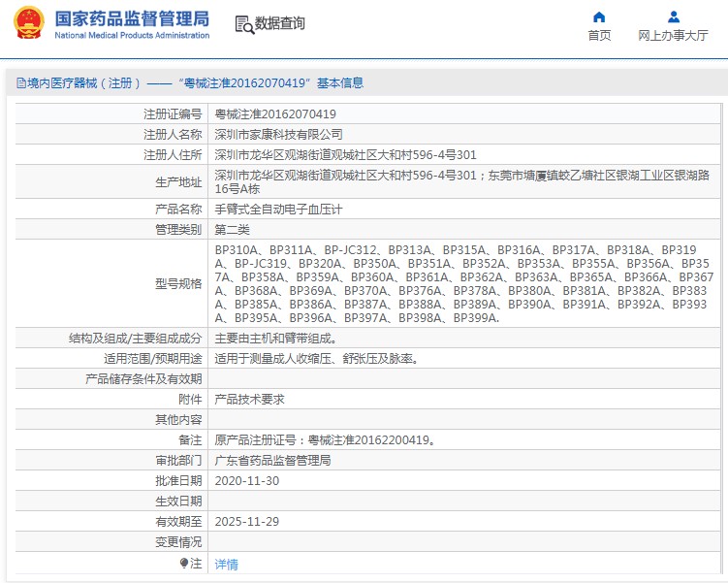The image size is (728, 583).
Task: Click the national emblem logo
Action: (29, 22)
